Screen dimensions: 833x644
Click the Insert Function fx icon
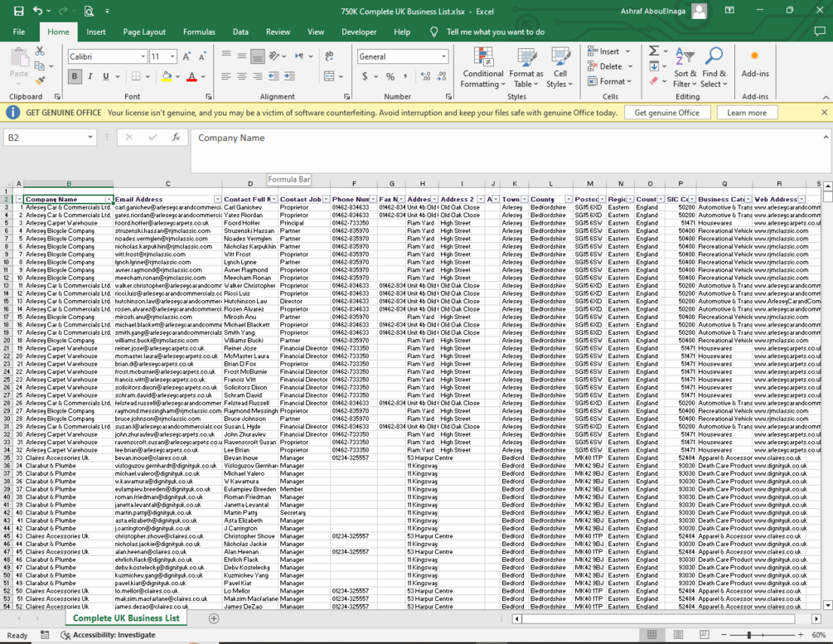(x=176, y=138)
